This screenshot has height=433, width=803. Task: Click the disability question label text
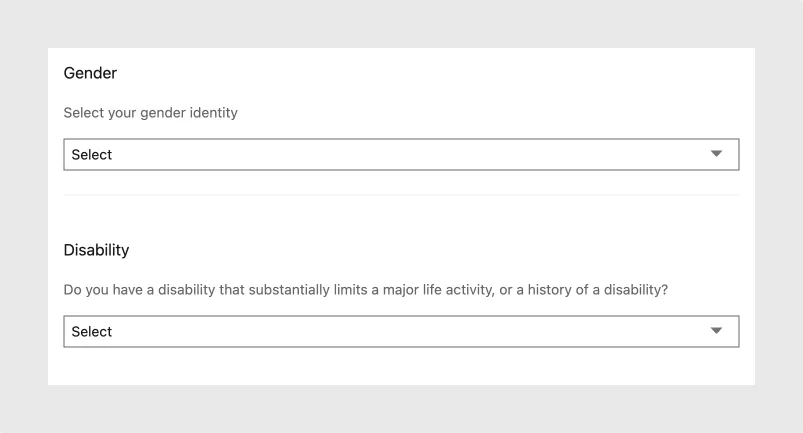[365, 290]
